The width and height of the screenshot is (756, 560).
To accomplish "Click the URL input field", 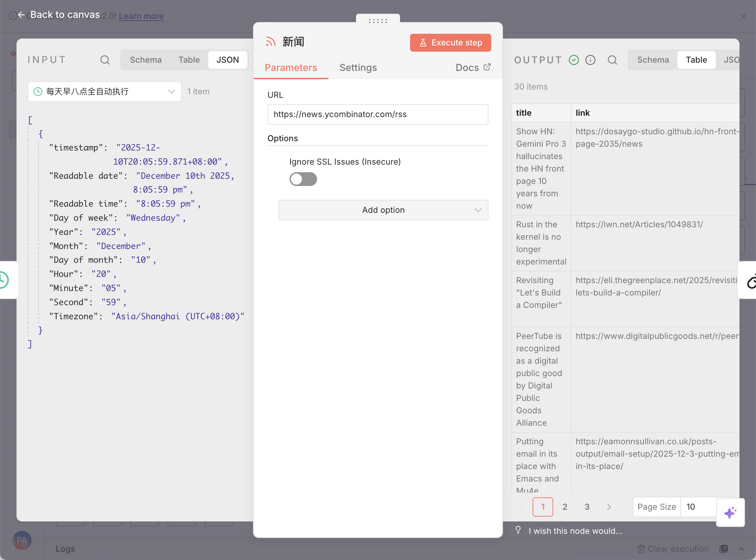I will point(378,114).
